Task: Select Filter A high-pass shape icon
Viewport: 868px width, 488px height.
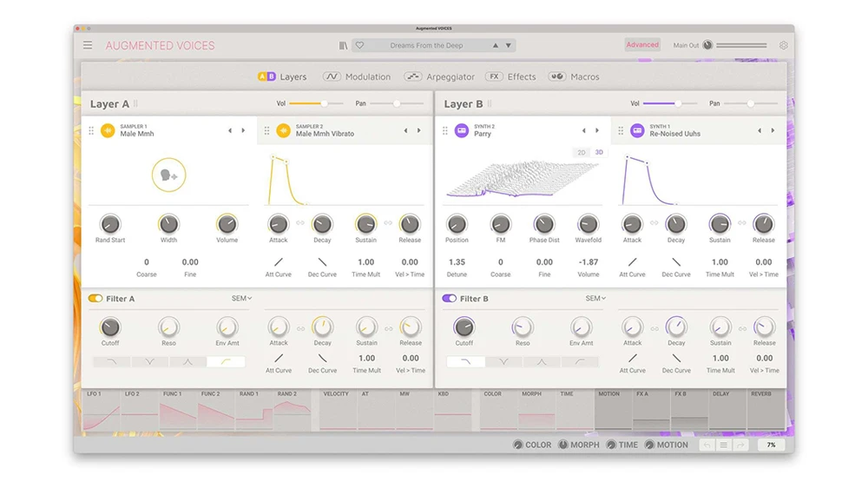Action: point(225,361)
